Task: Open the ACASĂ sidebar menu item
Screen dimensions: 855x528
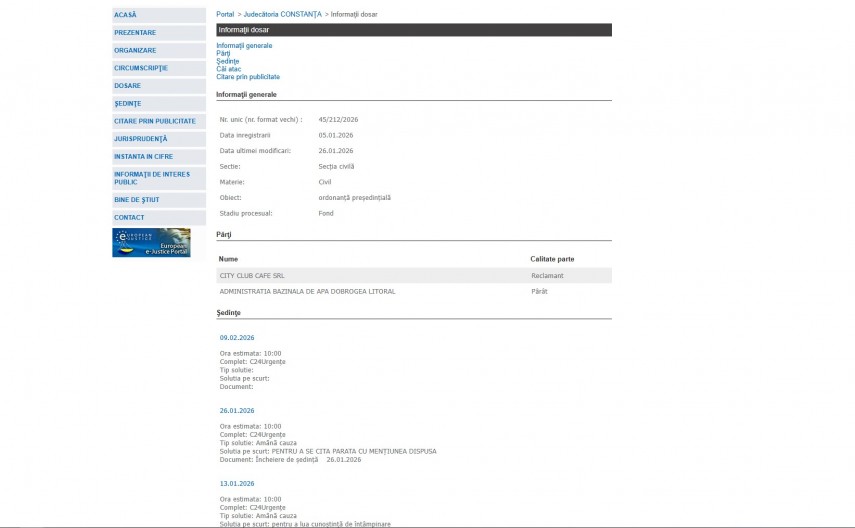Action: (126, 15)
